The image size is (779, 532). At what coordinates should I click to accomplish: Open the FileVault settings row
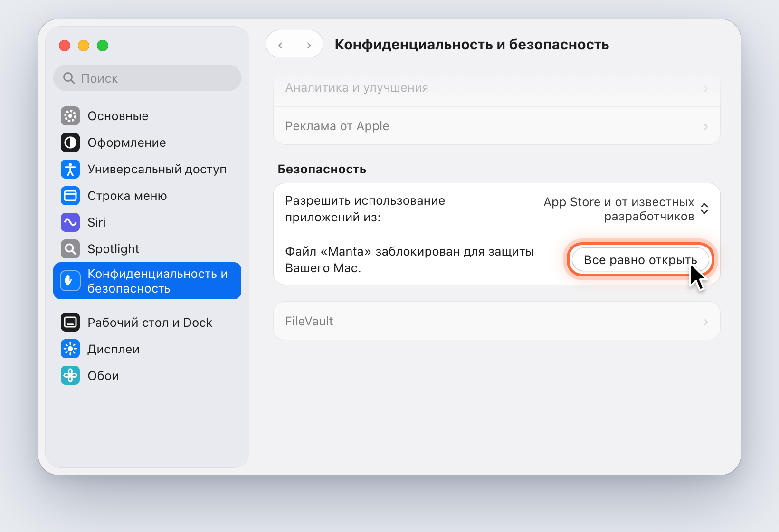pos(497,321)
